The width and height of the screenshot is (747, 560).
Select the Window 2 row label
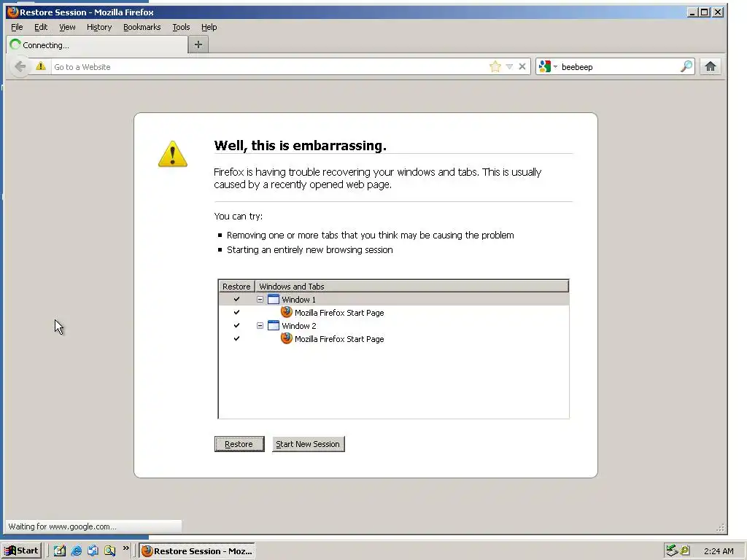298,326
